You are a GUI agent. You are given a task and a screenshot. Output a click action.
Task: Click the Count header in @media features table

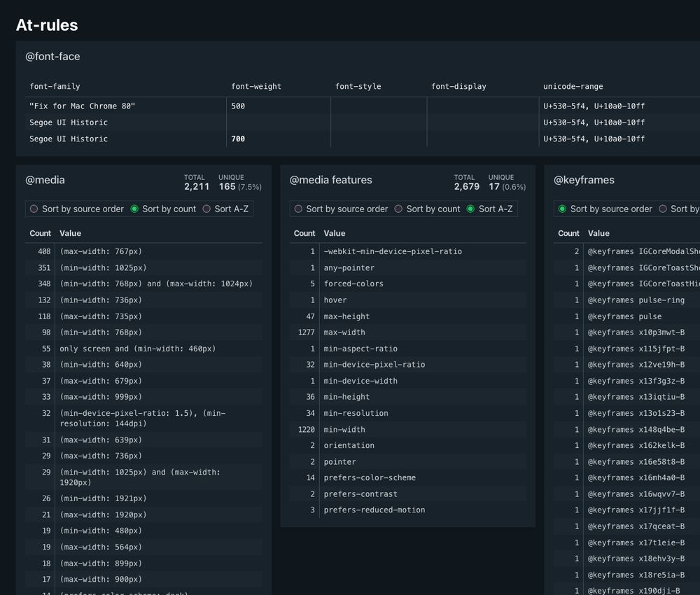pos(304,233)
